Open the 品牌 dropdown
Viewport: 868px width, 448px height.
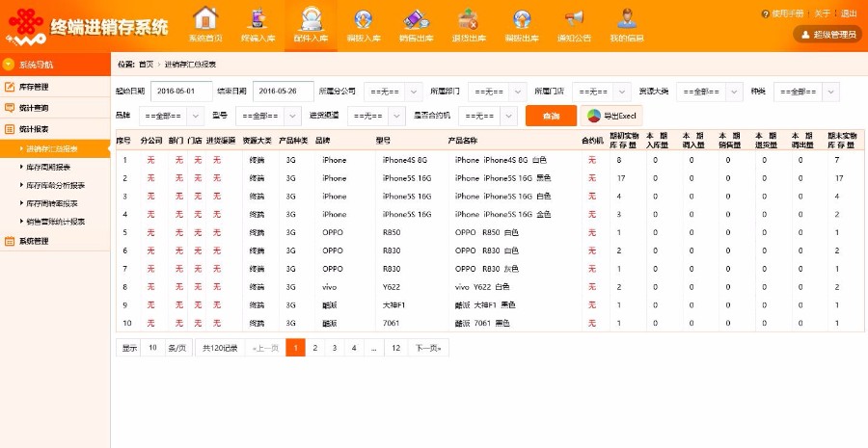[171, 117]
